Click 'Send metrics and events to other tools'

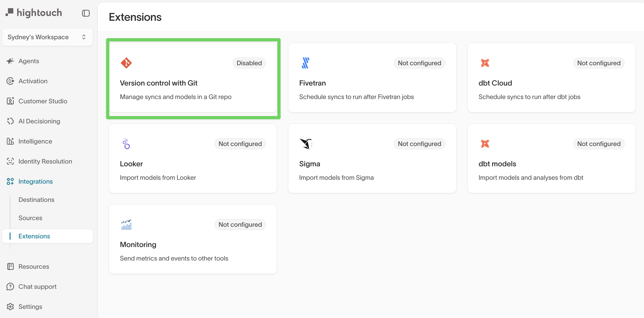click(x=174, y=258)
